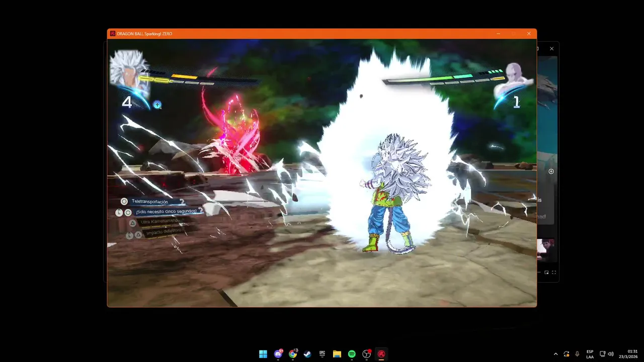
Task: Show hidden system tray icons
Action: (x=555, y=354)
